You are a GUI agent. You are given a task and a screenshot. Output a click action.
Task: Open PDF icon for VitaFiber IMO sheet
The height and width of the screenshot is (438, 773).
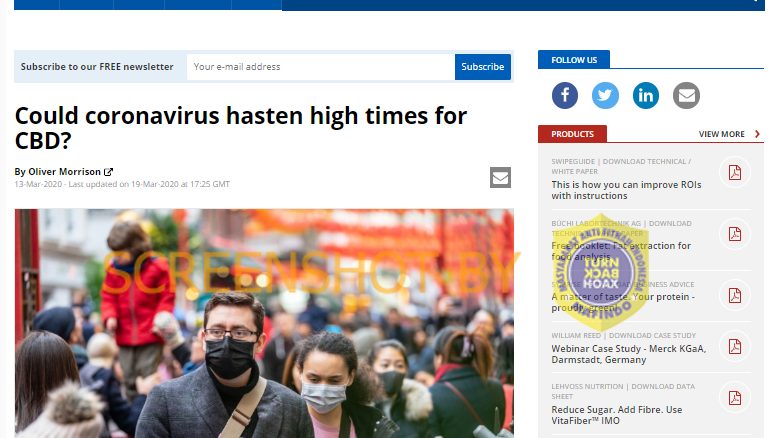click(735, 398)
